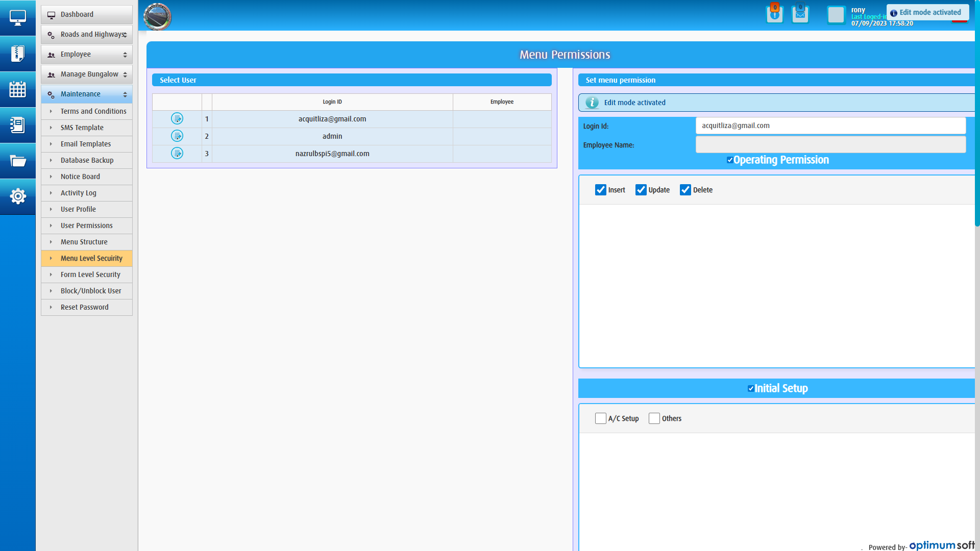The image size is (980, 551).
Task: Open the folder icon in left sidebar
Action: pos(17,161)
